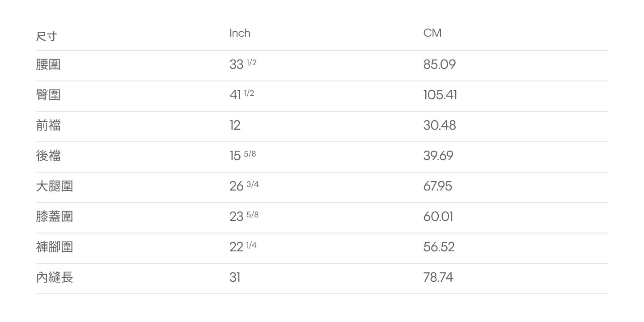Select the 臀圍 row label
The height and width of the screenshot is (322, 644).
point(48,95)
